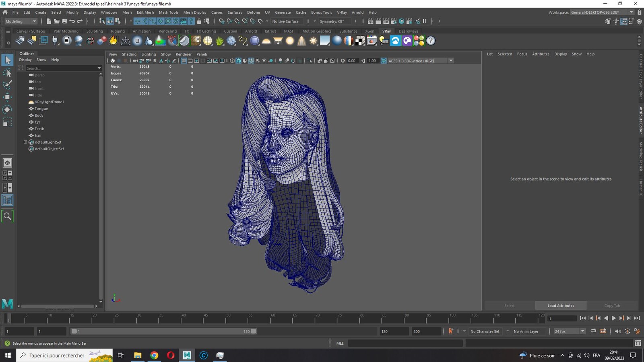The width and height of the screenshot is (644, 362).
Task: Activate the Lasso selection tool
Action: (x=7, y=72)
